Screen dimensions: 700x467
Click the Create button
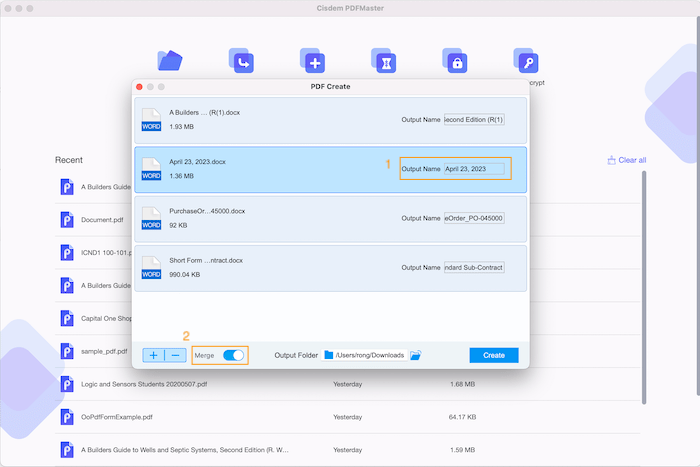tap(494, 355)
